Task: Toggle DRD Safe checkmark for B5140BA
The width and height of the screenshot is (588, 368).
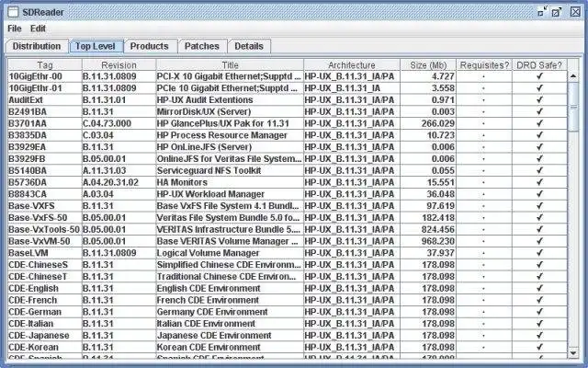Action: pyautogui.click(x=539, y=170)
